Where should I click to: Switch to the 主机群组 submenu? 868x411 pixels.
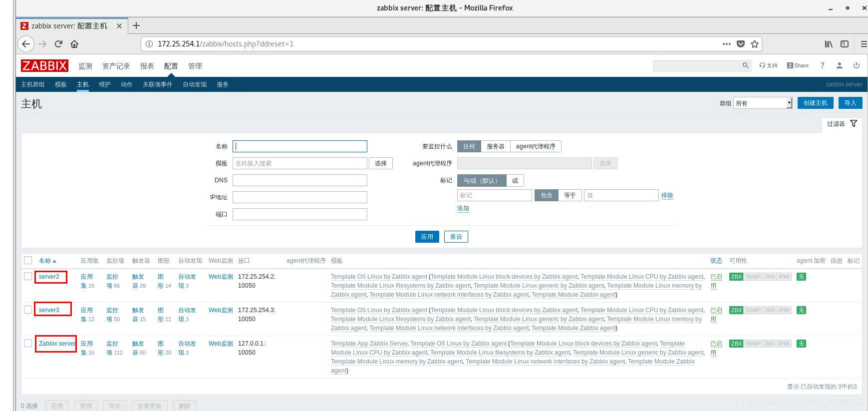click(33, 84)
